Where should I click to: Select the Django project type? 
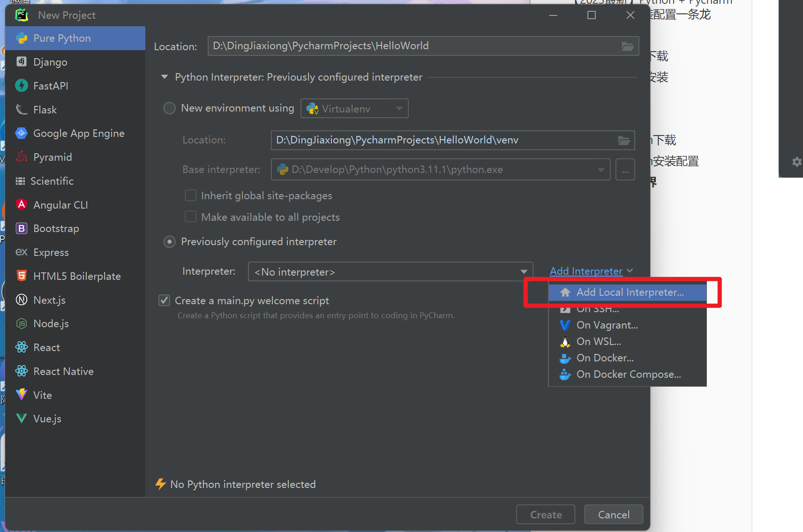pos(50,61)
